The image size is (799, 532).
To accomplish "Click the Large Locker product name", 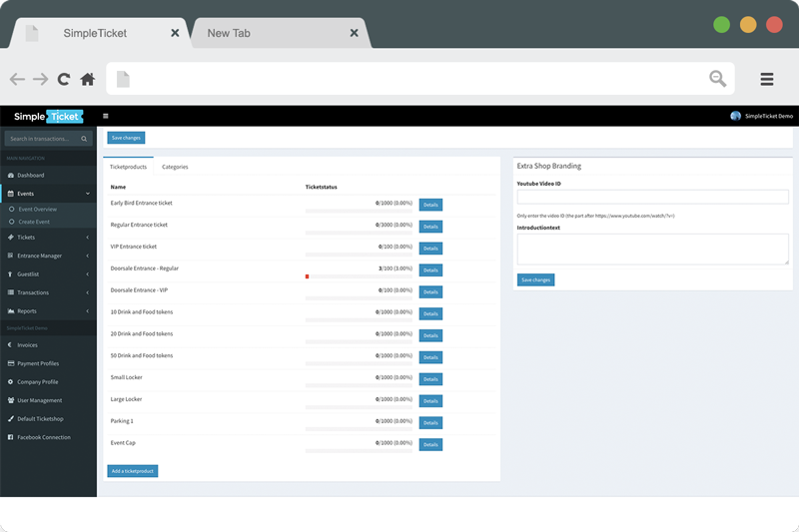I will click(126, 399).
